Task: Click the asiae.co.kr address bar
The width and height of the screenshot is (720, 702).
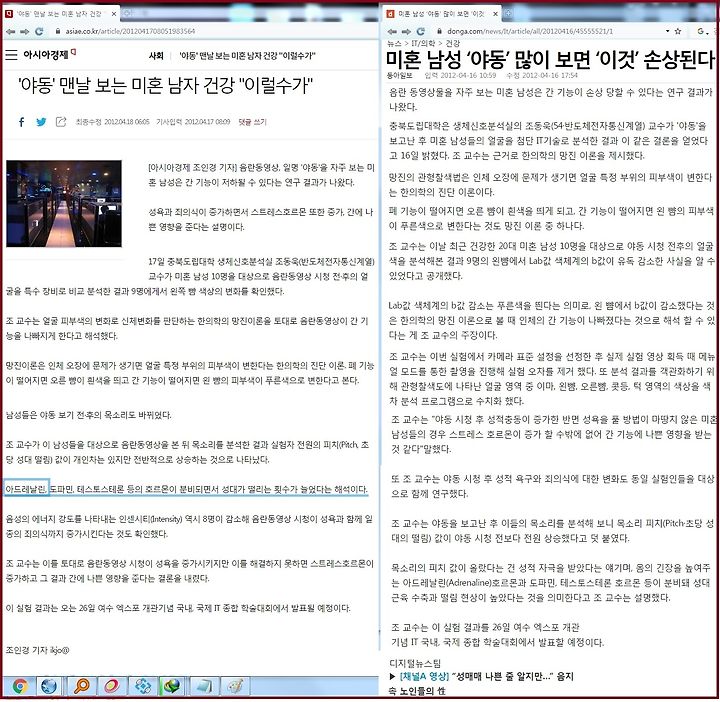Action: tap(130, 31)
